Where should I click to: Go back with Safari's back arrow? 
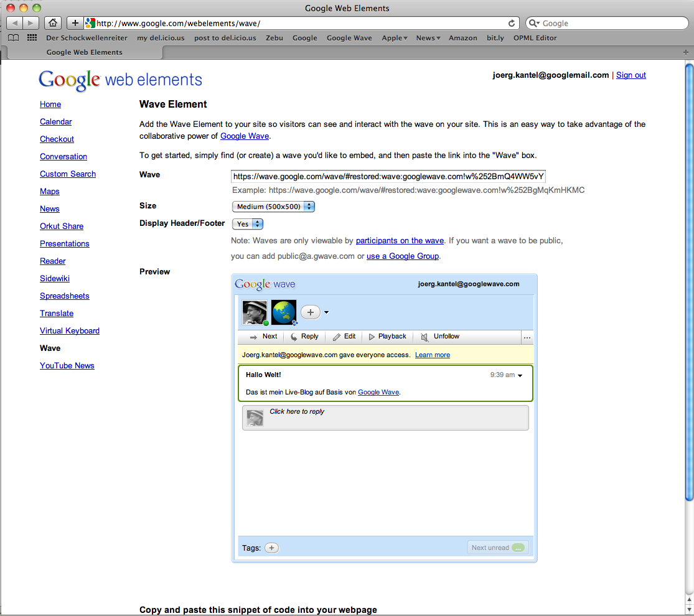(14, 23)
